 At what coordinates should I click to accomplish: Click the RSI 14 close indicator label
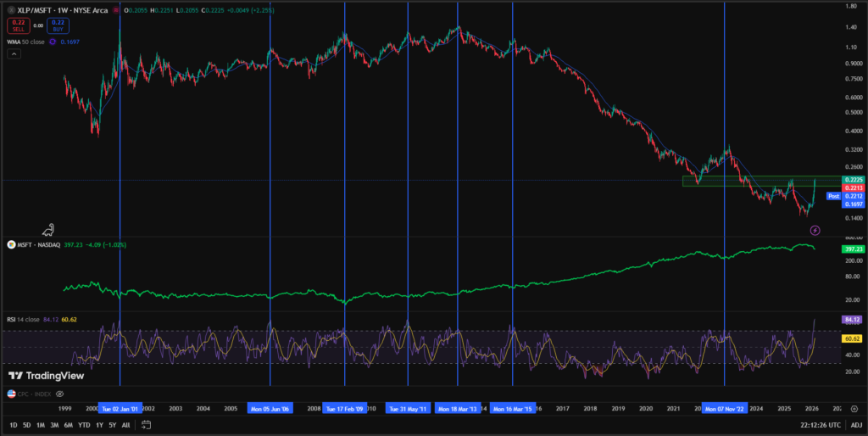(23, 319)
